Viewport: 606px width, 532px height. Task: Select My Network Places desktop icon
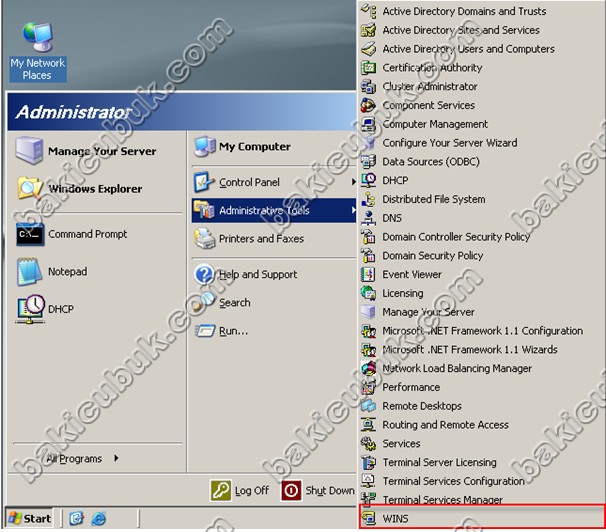pyautogui.click(x=37, y=51)
